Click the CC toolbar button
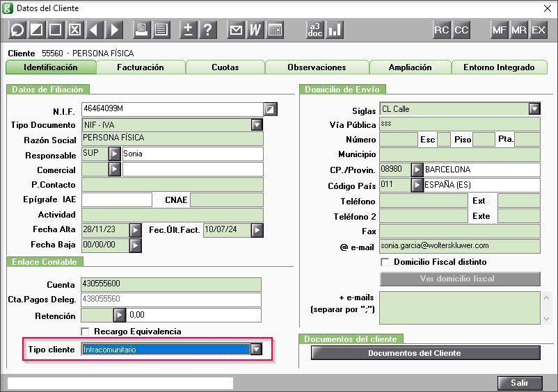Viewport: 558px width, 392px height. tap(461, 29)
